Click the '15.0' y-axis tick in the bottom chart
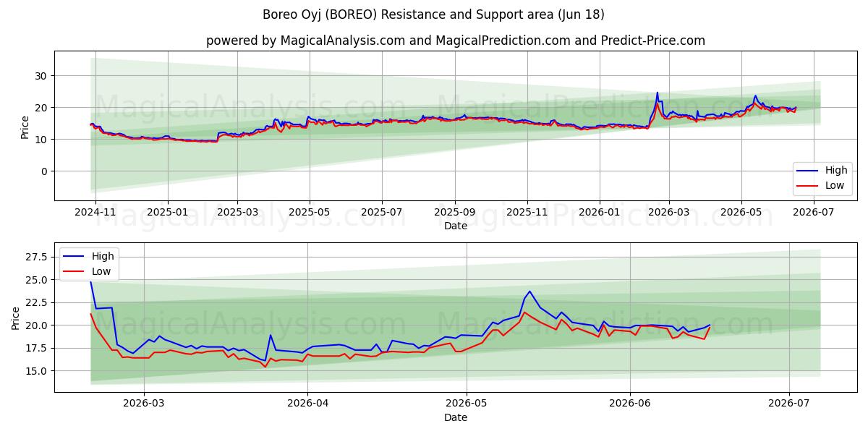Image resolution: width=868 pixels, height=434 pixels. click(x=36, y=371)
